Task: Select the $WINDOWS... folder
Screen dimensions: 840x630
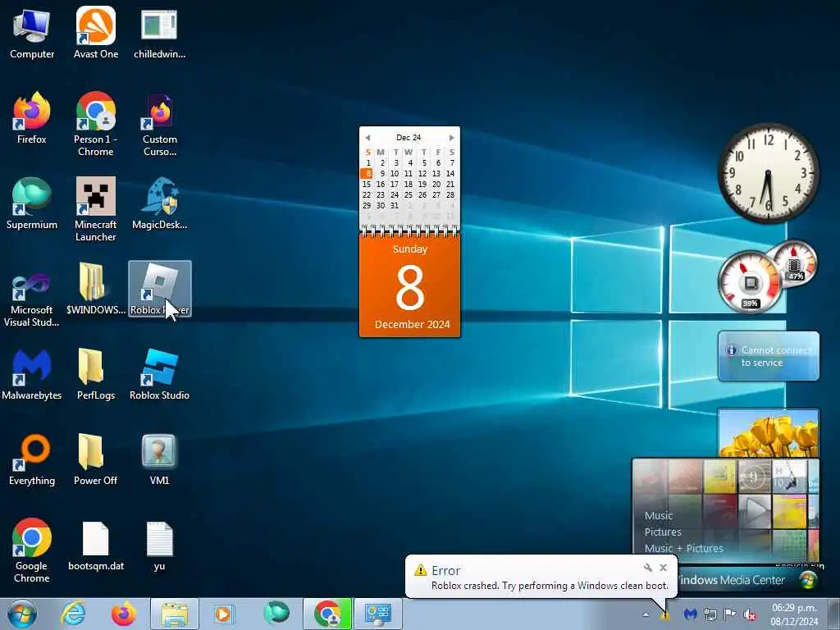Action: [x=96, y=290]
